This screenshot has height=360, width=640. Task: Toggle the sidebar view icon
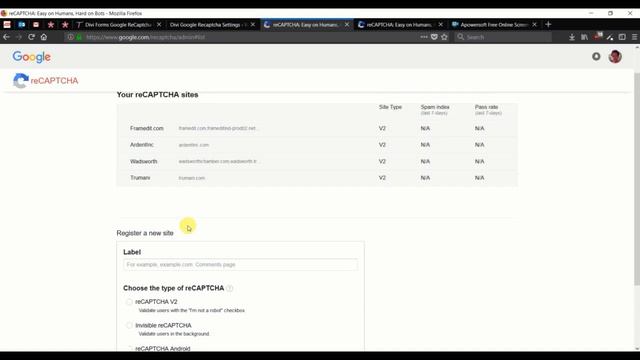tap(622, 37)
